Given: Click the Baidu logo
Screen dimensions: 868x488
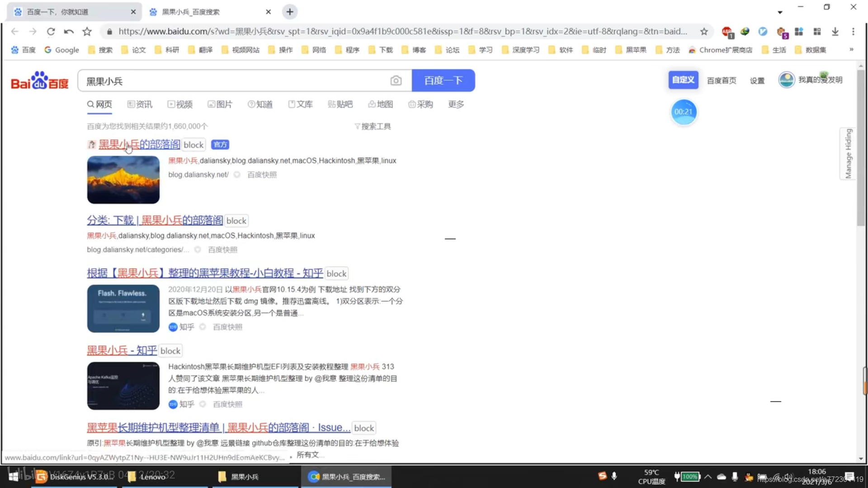Looking at the screenshot, I should pos(40,80).
